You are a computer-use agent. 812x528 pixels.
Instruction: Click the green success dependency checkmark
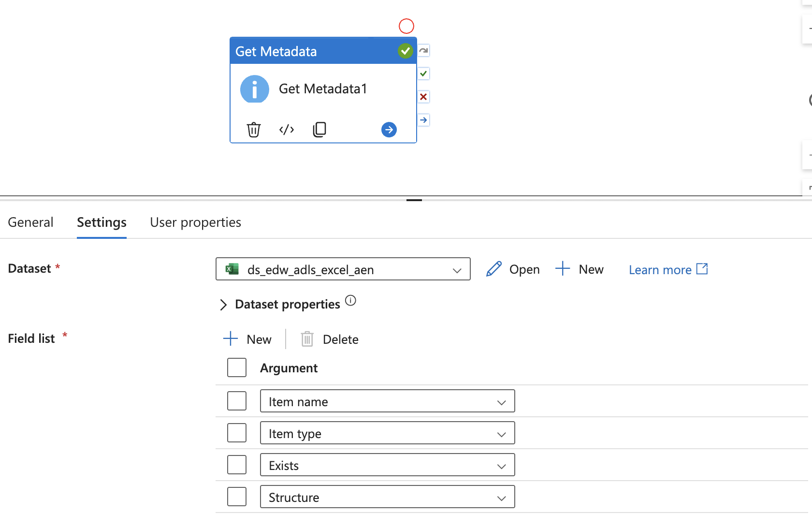click(x=423, y=74)
